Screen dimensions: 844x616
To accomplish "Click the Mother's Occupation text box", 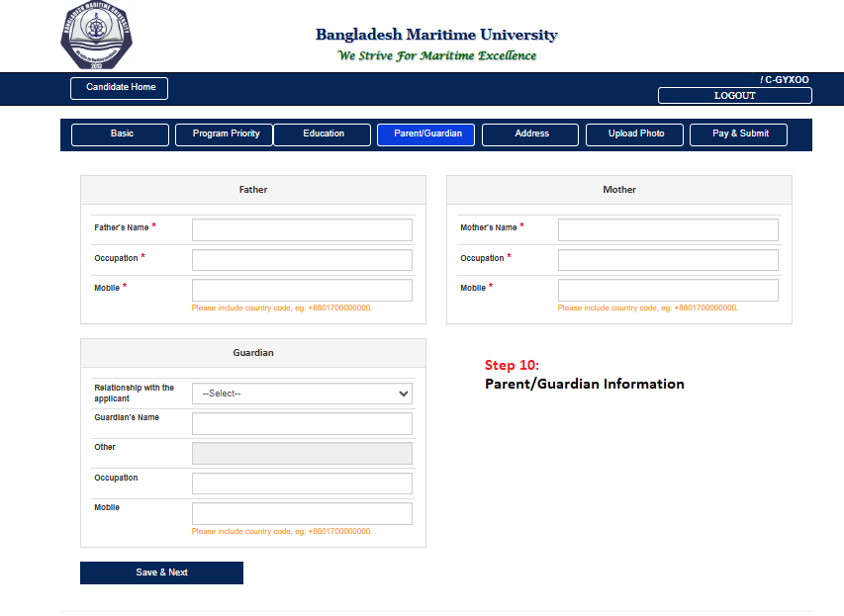I will tap(668, 260).
